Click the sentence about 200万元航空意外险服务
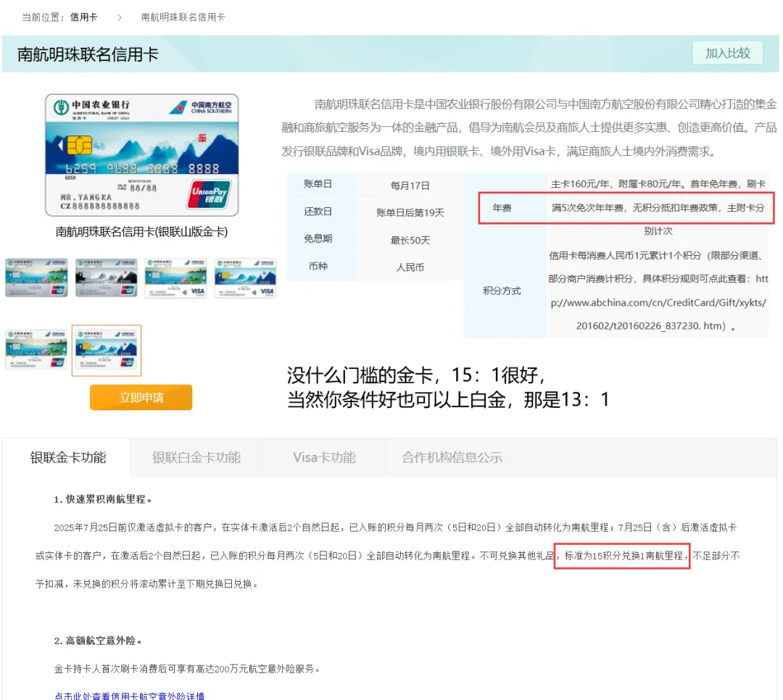783x700 pixels. pos(187,669)
